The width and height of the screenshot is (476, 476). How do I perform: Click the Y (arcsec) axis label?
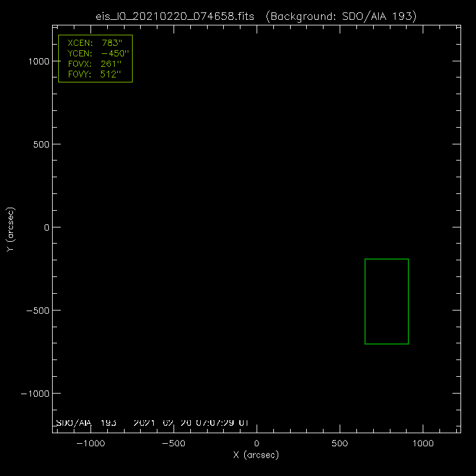click(10, 229)
